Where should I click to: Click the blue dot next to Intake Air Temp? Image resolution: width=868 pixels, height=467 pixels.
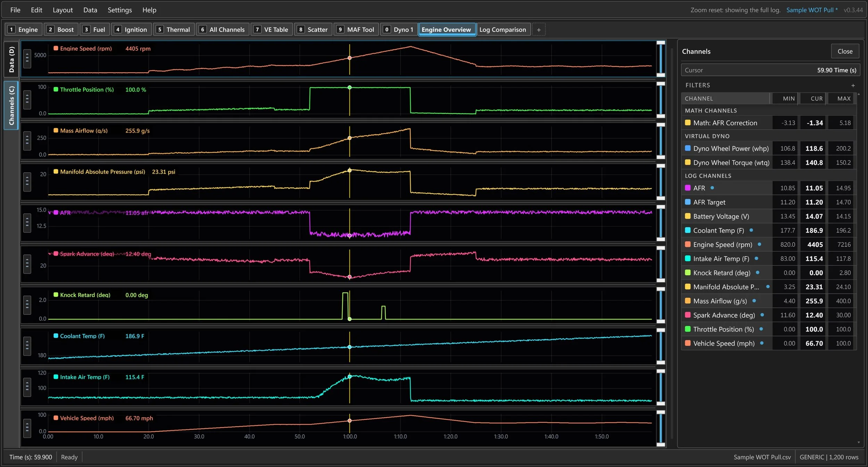pyautogui.click(x=756, y=259)
